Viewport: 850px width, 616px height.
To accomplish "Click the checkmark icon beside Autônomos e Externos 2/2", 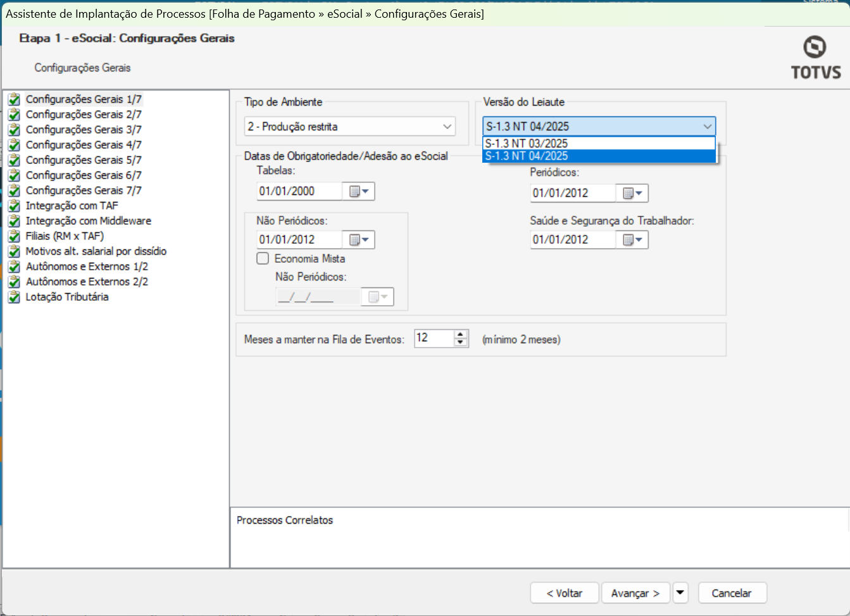I will [x=14, y=282].
